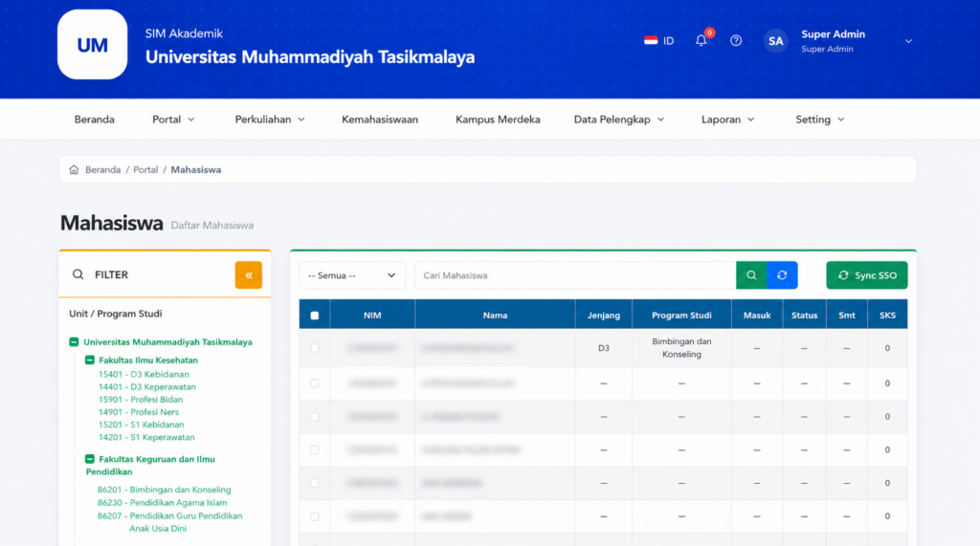Click Mahasiswa in breadcrumb
Screen dimensions: 980x546
click(195, 169)
